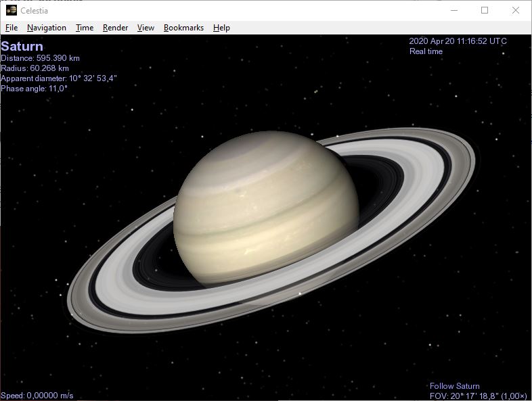532x401 pixels.
Task: Click the Follow Saturn status text
Action: [x=454, y=386]
